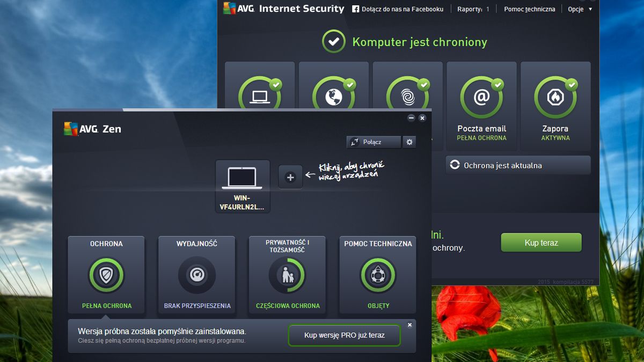644x362 pixels.
Task: Click the Ochrona jest aktualna update button
Action: pyautogui.click(x=518, y=165)
